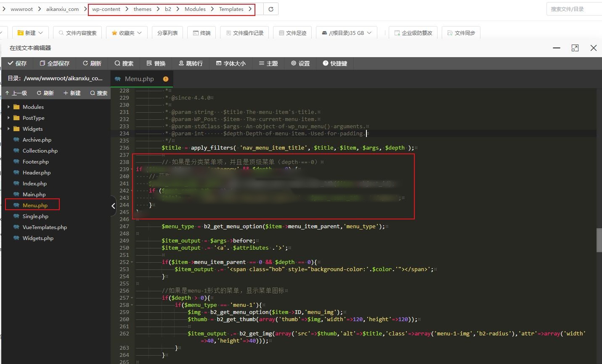The width and height of the screenshot is (602, 364).
Task: Open 企业级防篡改
Action: pyautogui.click(x=413, y=33)
